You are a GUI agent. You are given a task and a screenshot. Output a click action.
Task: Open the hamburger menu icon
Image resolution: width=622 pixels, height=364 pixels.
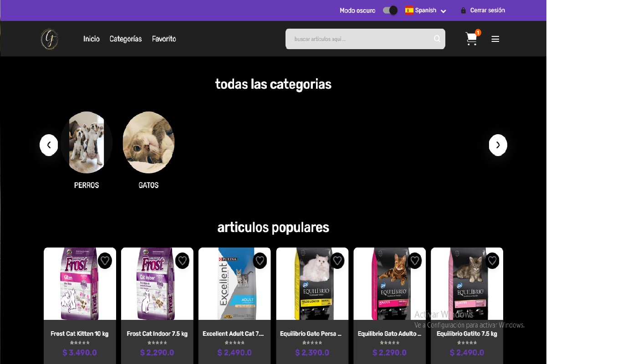pos(495,39)
